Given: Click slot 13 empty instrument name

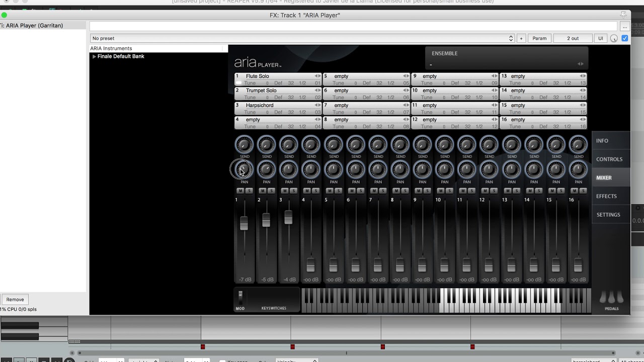Looking at the screenshot, I should click(x=518, y=76).
